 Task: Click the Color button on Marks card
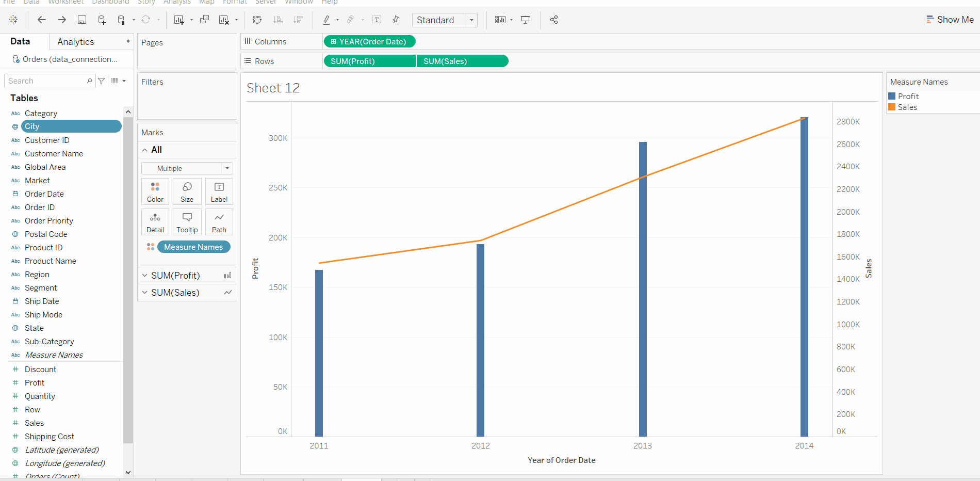(x=155, y=191)
